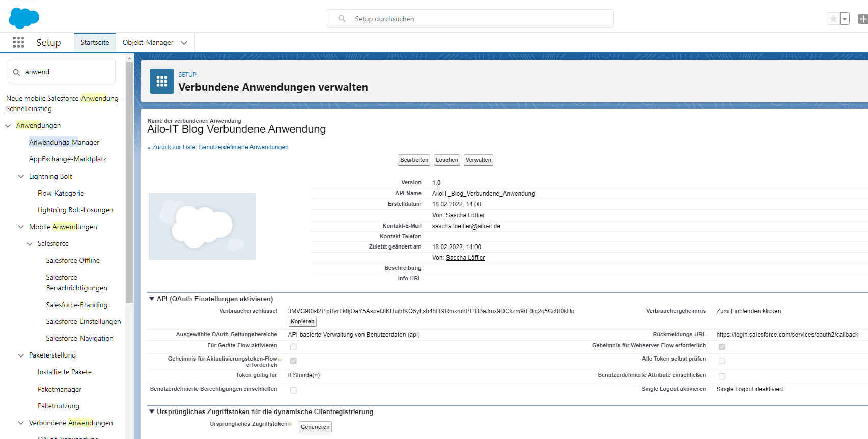868x439 pixels.
Task: Toggle Geheimnis für Aktualisierungstoken-Flow checkbox
Action: pyautogui.click(x=293, y=361)
